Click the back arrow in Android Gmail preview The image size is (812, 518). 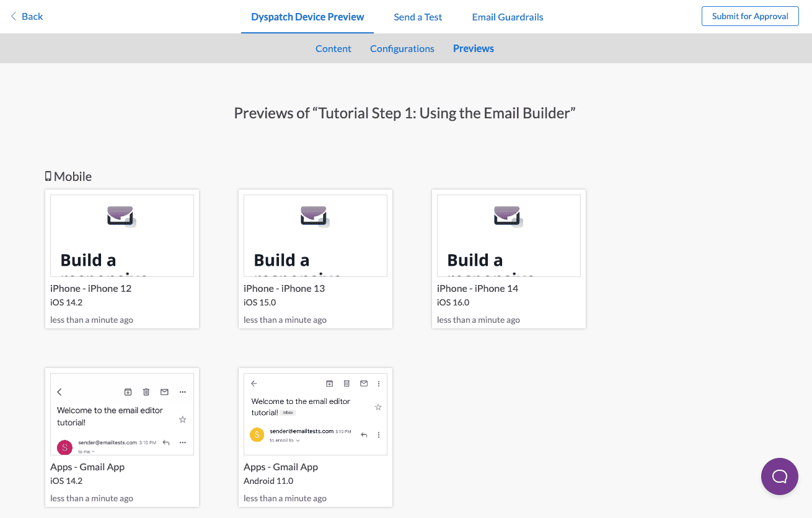254,384
